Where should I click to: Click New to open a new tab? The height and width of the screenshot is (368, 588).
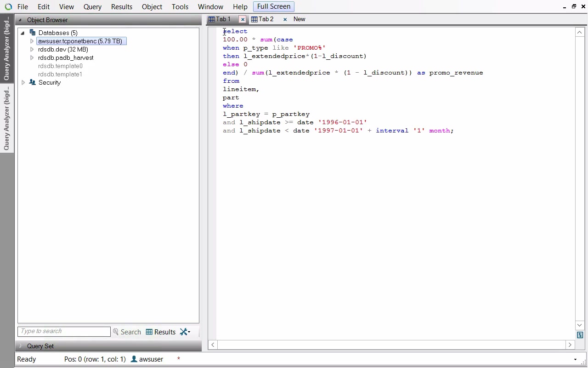(x=299, y=19)
